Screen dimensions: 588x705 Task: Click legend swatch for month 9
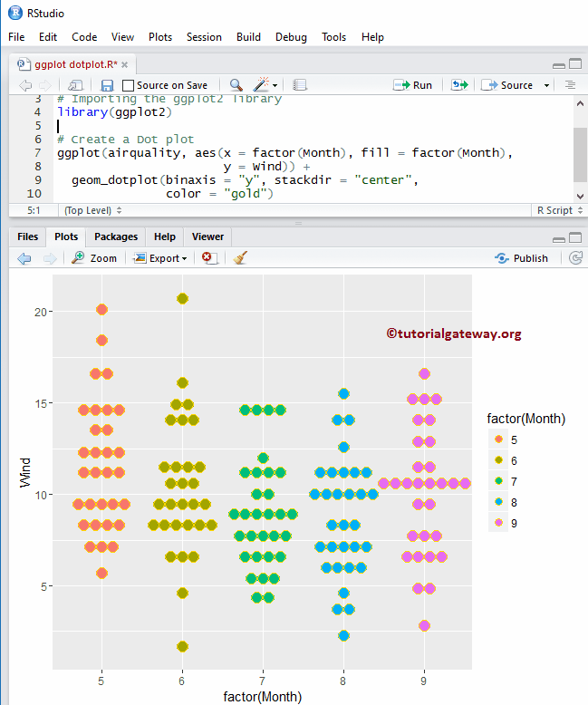coord(498,523)
